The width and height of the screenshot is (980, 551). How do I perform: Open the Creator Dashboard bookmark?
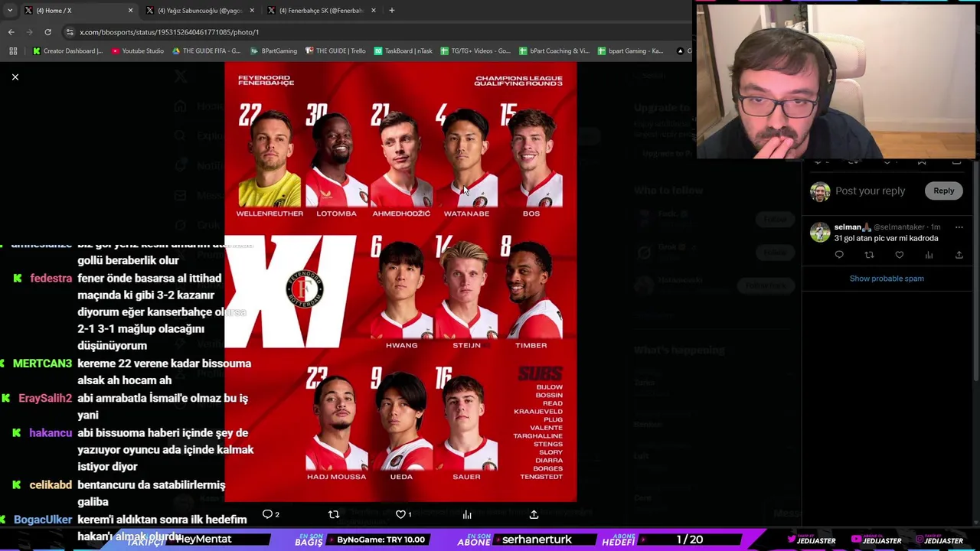[x=68, y=51]
